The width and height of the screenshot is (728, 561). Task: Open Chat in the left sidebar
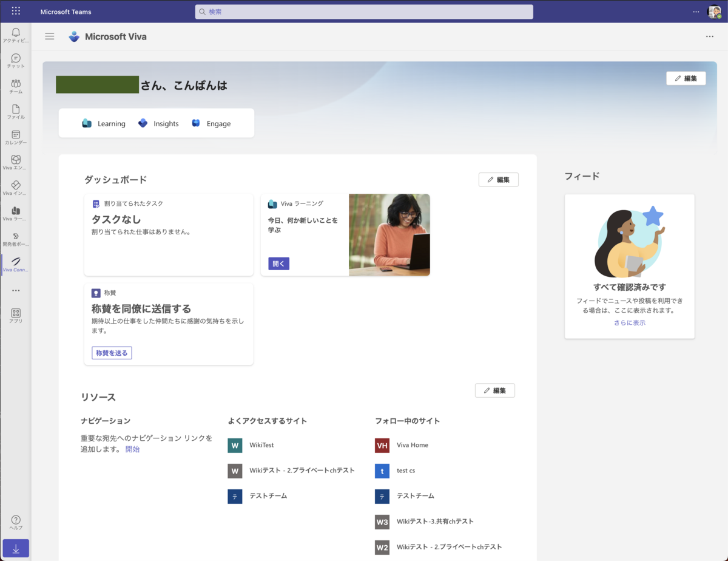16,61
